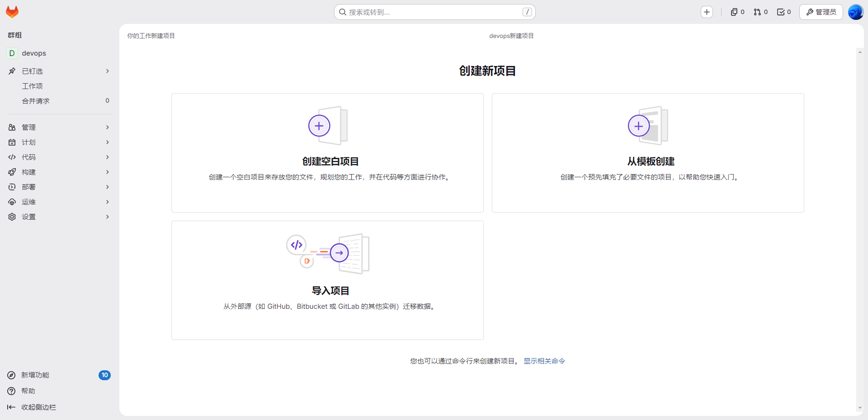Click the page scrollbar down arrow
Viewport: 868px width, 420px height.
point(860,408)
